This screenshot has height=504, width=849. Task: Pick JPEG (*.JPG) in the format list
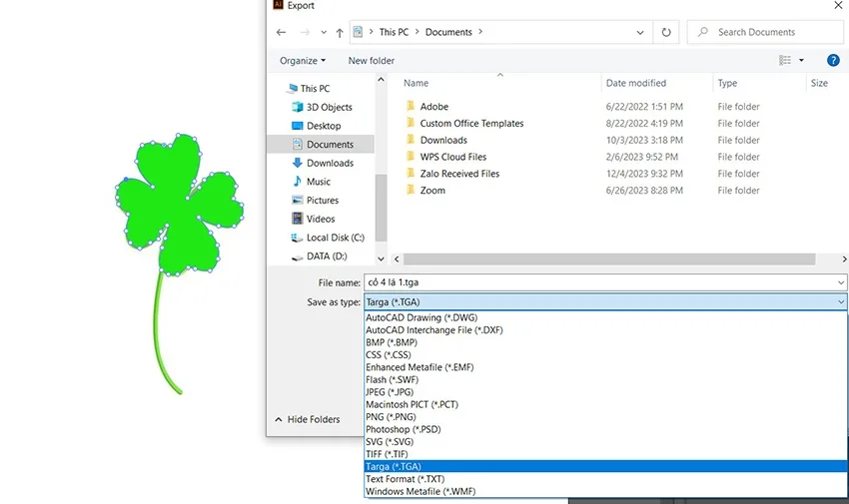(x=390, y=392)
